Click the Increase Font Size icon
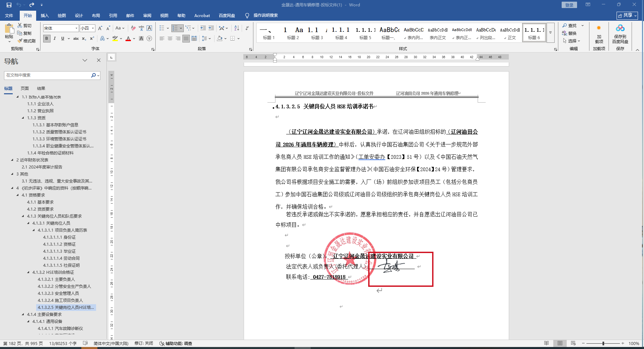 100,28
